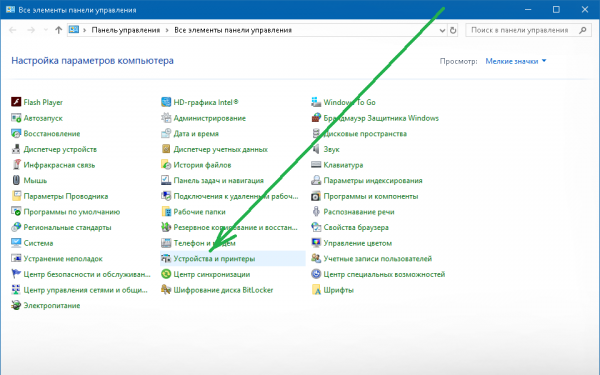Open the Устранение неполадок link
Viewport: 600px width, 375px height.
(63, 259)
